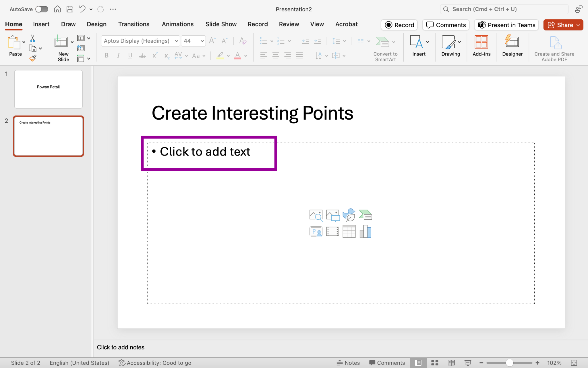
Task: Open the Design tab
Action: point(97,24)
